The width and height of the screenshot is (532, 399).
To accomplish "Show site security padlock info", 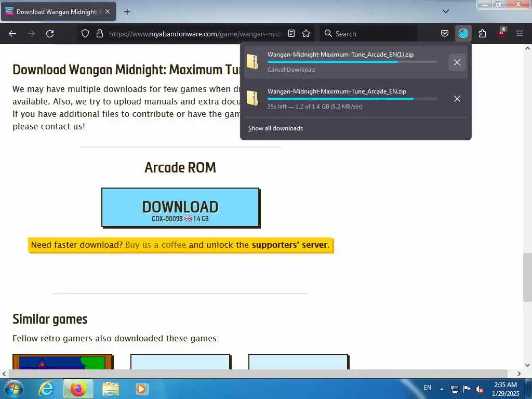I will pyautogui.click(x=99, y=33).
